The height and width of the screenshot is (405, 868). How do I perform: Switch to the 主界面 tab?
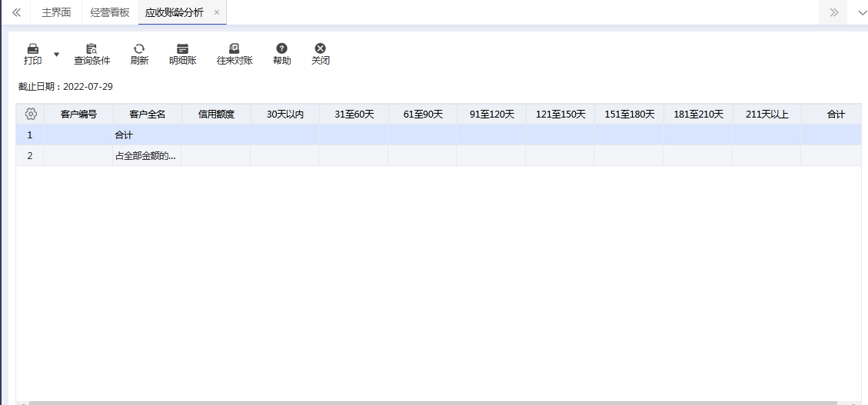pos(56,12)
